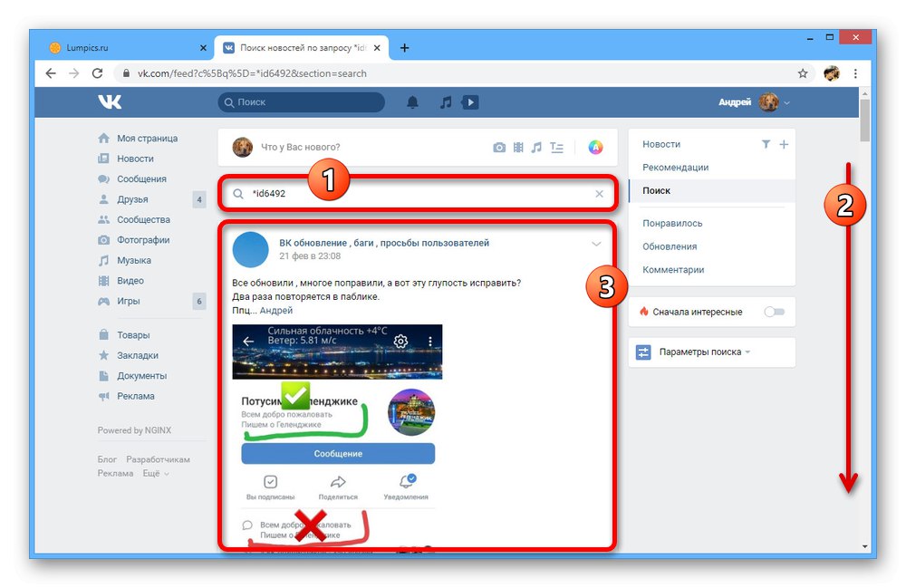Viewport: 906px width, 588px height.
Task: Open 'Видео' in left sidebar
Action: [x=130, y=281]
